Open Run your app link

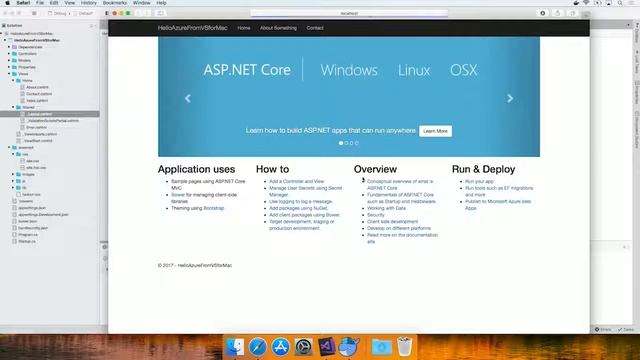pyautogui.click(x=479, y=181)
